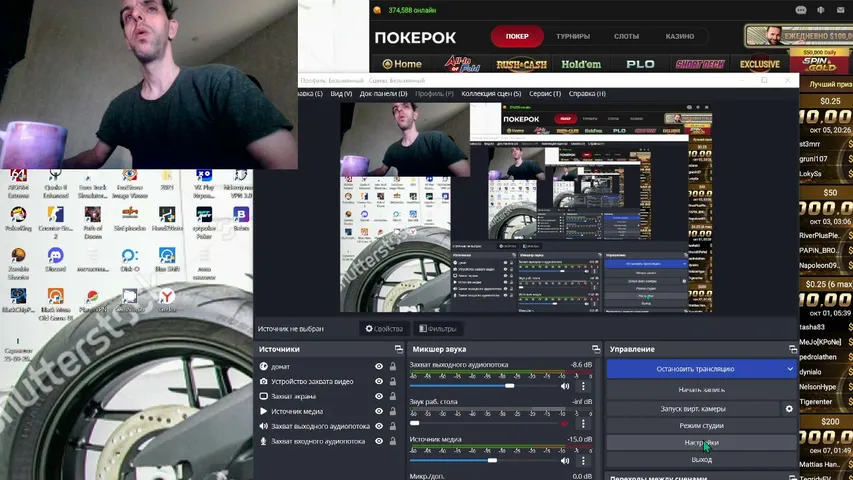
Task: Hide the Захват входного аудиопотока source
Action: pos(379,441)
